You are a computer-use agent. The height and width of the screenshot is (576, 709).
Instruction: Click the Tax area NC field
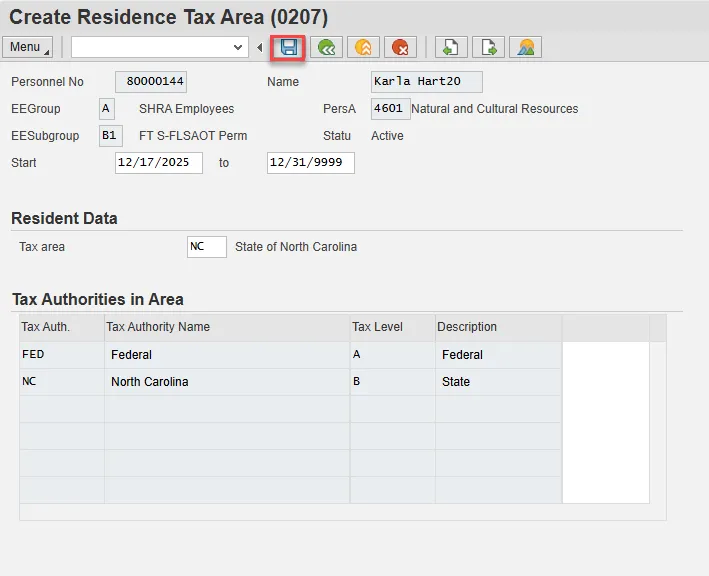click(x=206, y=247)
